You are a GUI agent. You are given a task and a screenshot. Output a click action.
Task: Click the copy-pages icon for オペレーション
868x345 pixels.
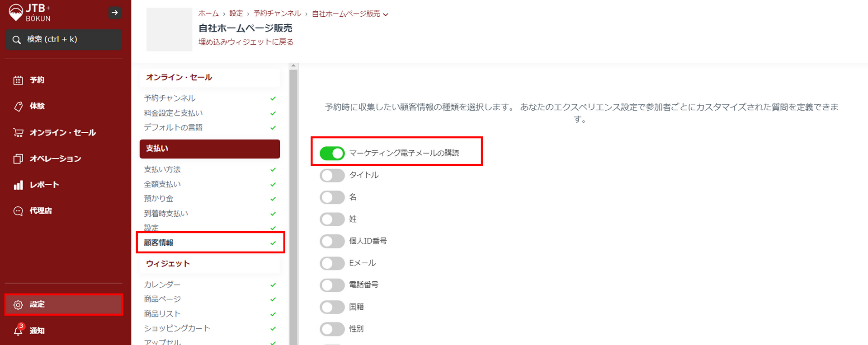click(18, 159)
